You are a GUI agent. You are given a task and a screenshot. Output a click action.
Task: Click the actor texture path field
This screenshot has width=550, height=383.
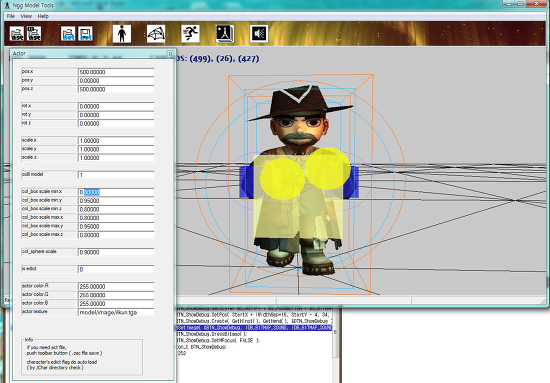point(116,313)
